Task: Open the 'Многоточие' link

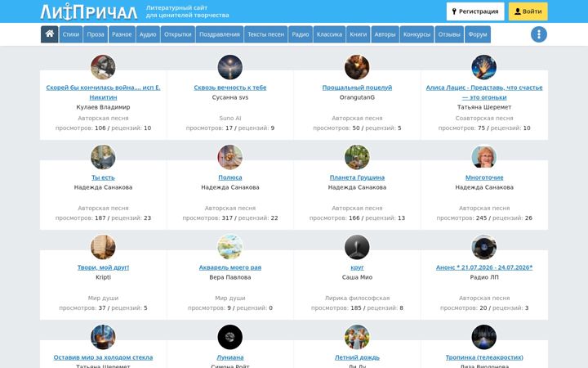Action: coord(484,177)
